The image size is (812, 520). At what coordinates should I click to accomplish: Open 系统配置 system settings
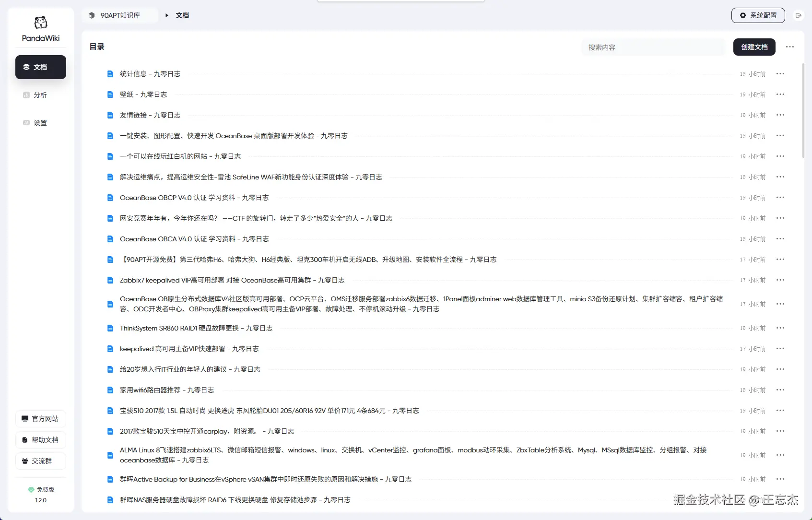click(758, 15)
